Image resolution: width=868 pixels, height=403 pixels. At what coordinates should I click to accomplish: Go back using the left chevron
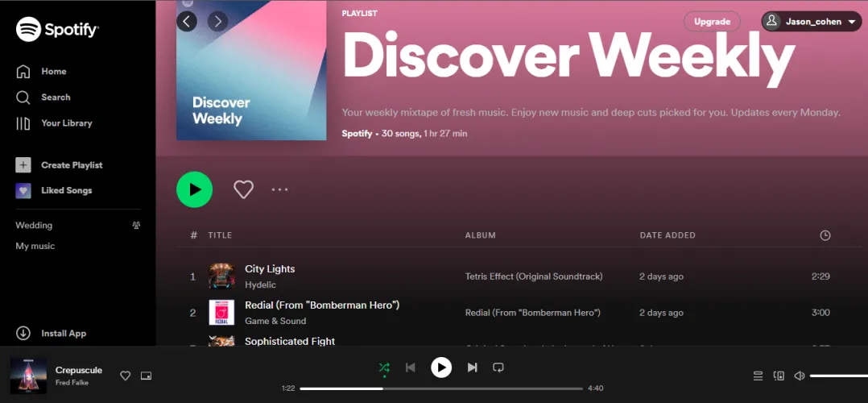pyautogui.click(x=187, y=22)
